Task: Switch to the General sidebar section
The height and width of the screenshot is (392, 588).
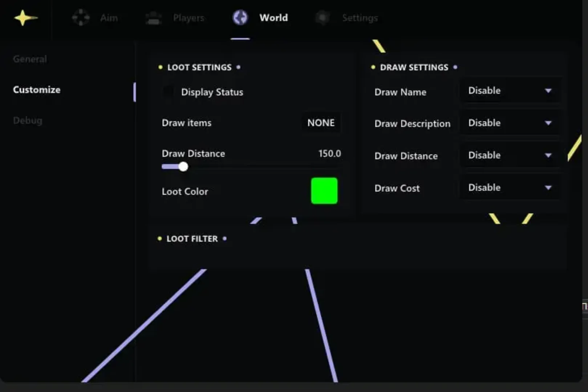Action: (x=30, y=59)
